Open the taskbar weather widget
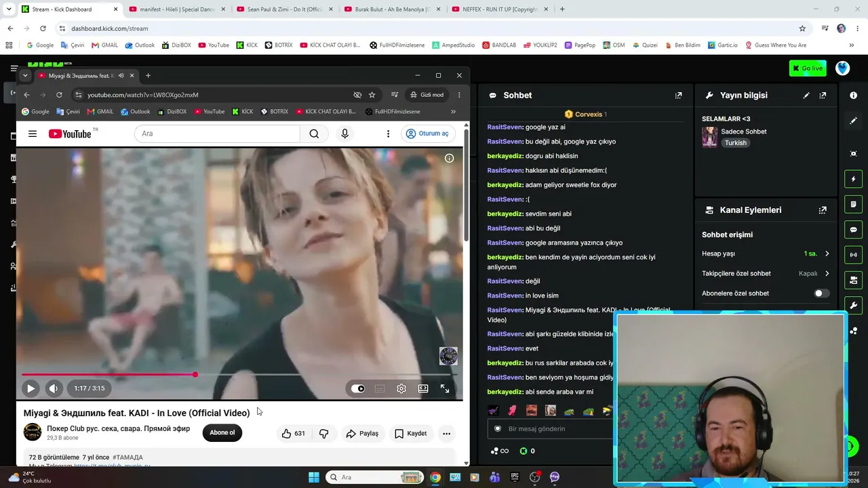 pos(28,477)
